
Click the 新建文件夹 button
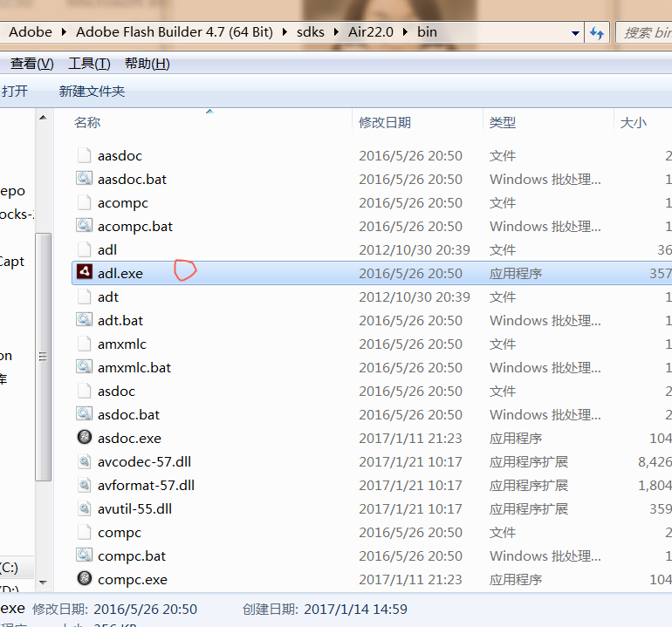(x=92, y=91)
